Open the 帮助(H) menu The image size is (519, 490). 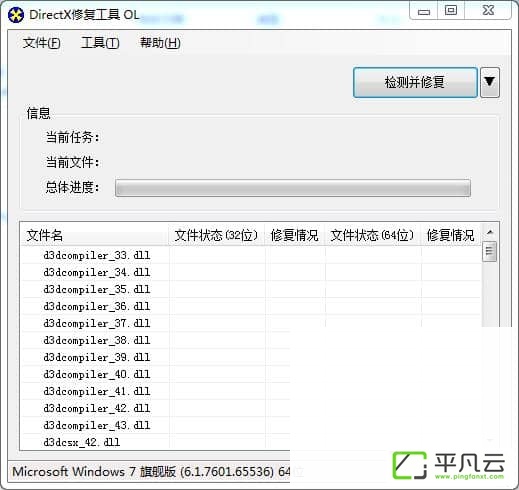point(160,43)
